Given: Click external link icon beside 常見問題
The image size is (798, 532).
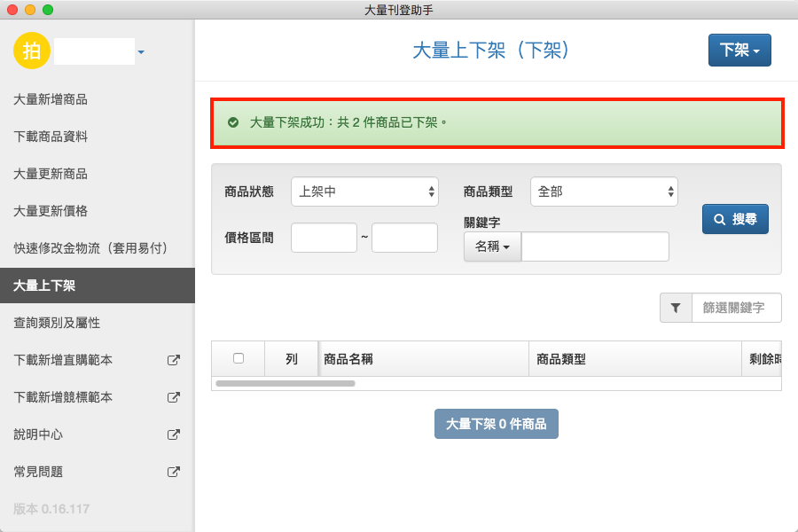Looking at the screenshot, I should [x=174, y=472].
